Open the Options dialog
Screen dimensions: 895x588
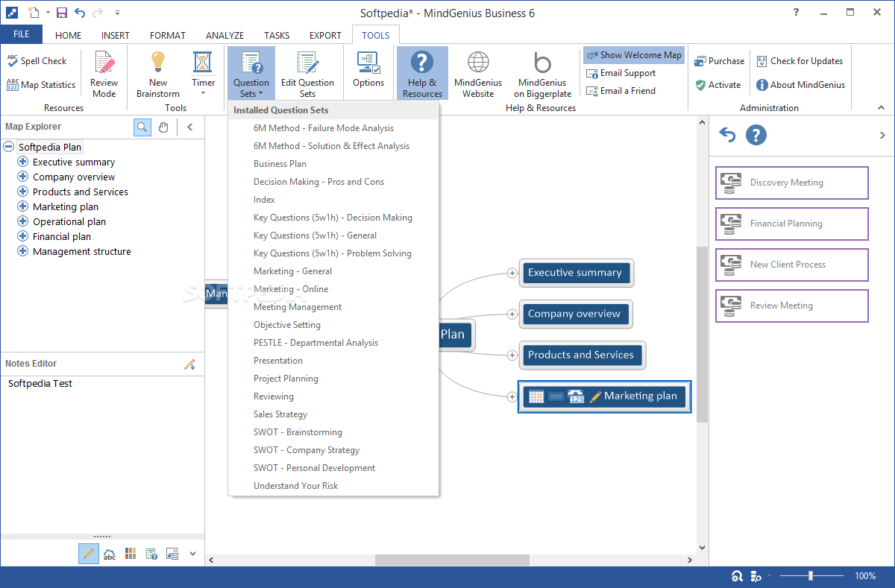(368, 71)
